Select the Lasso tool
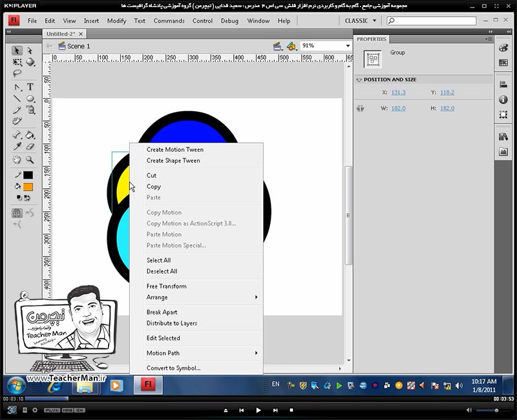This screenshot has height=420, width=517. coord(17,73)
